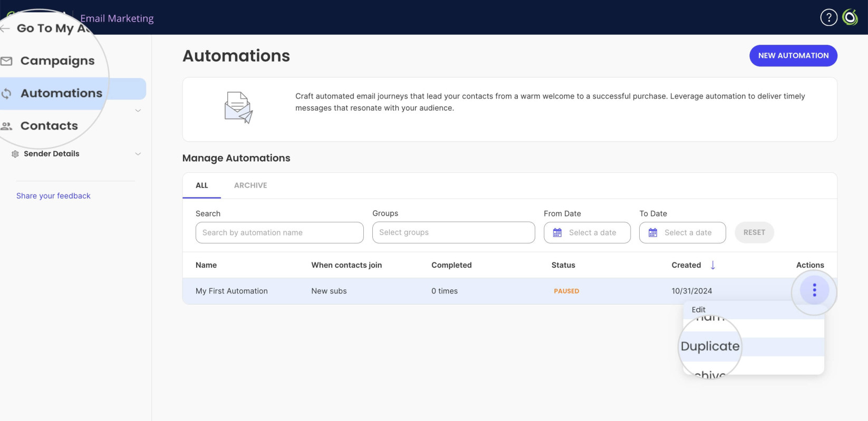Image resolution: width=868 pixels, height=421 pixels.
Task: Open the To Date picker field
Action: (x=682, y=232)
